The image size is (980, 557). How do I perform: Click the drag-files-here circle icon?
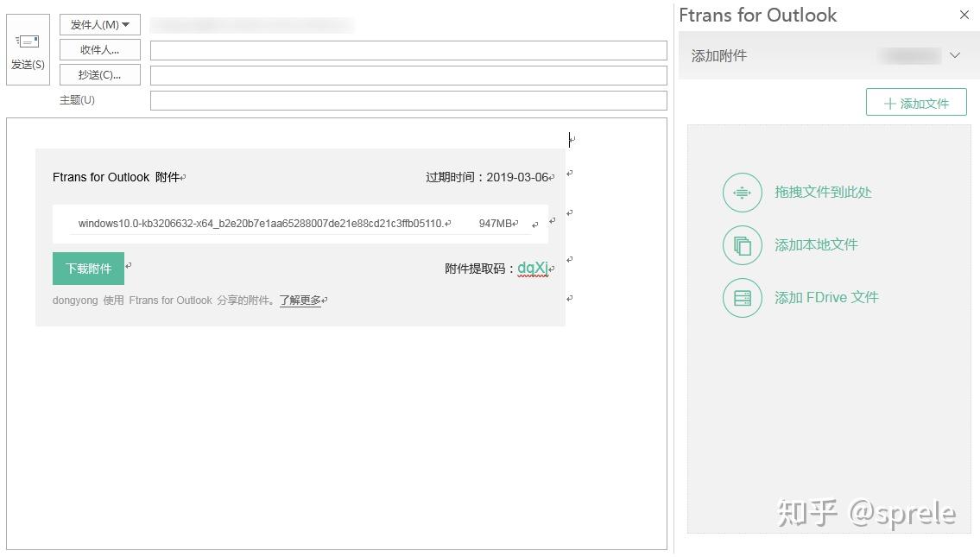[743, 193]
